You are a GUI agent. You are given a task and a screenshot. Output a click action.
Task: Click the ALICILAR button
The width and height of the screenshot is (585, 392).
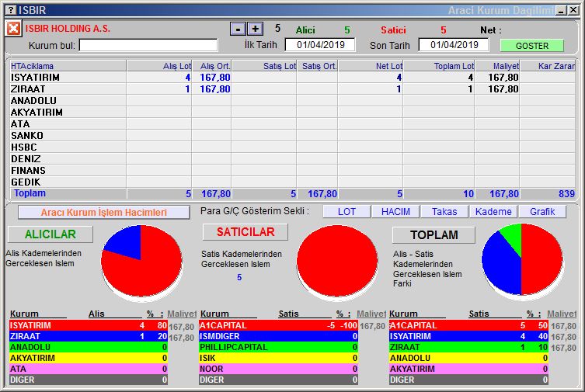50,234
